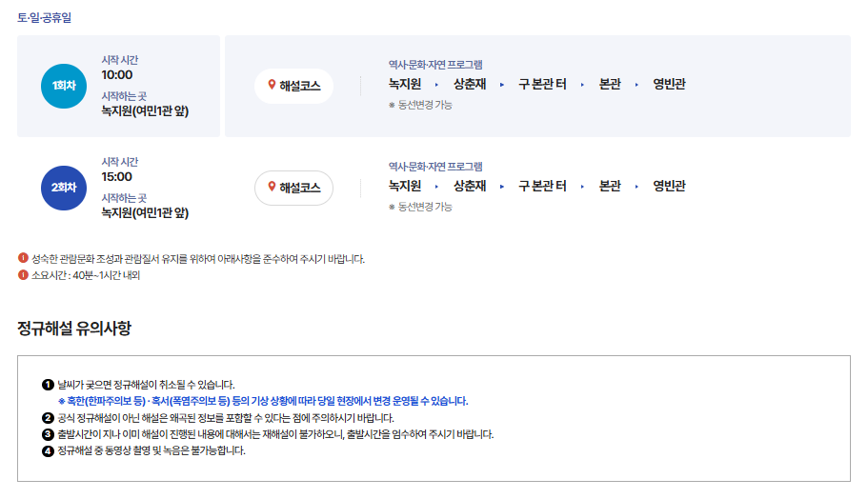The width and height of the screenshot is (868, 499).
Task: Click 역사·문화·자연 프로그램 label in 2회차 row
Action: [435, 167]
